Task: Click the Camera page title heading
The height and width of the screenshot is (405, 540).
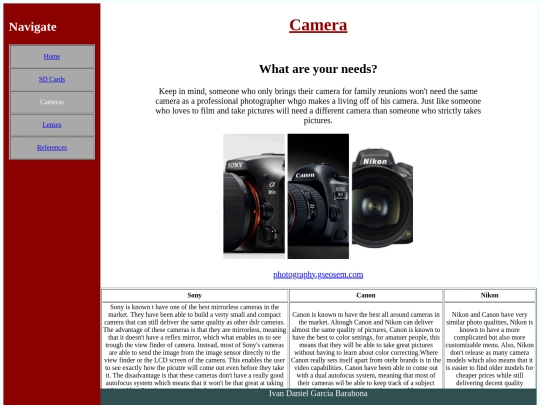Action: tap(318, 25)
